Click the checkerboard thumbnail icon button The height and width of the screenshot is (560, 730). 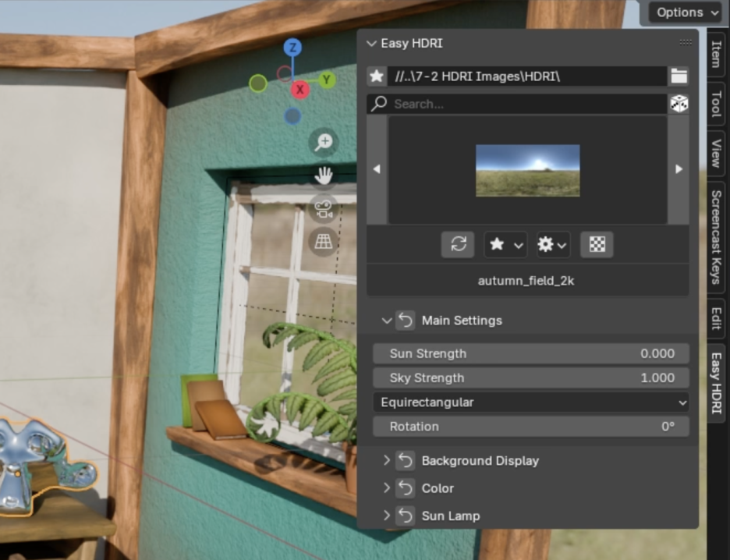click(x=597, y=244)
